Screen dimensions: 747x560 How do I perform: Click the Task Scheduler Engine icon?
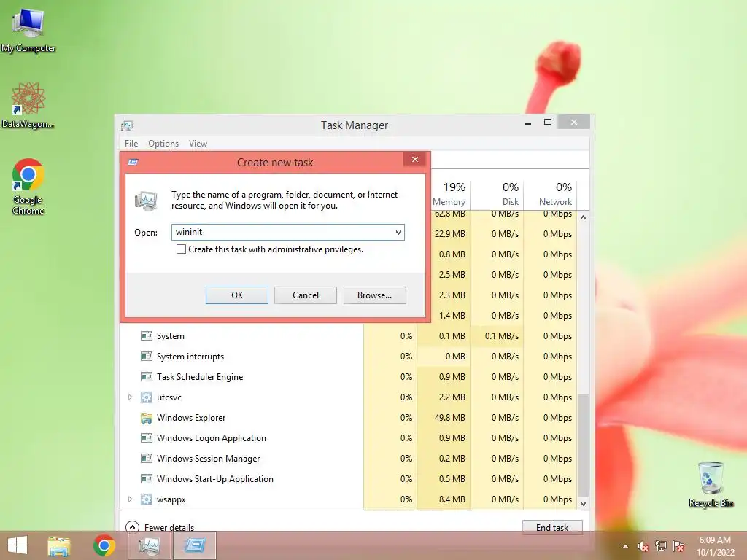coord(146,377)
